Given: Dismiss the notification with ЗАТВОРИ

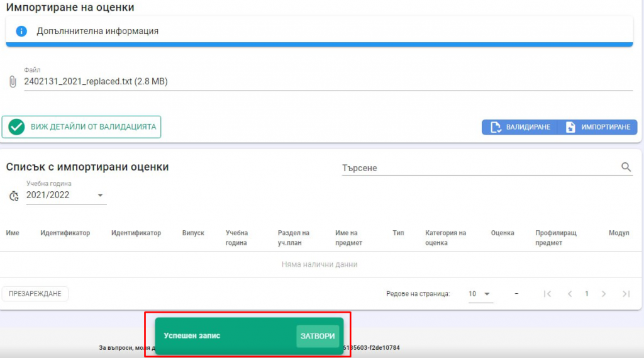Looking at the screenshot, I should coord(318,336).
